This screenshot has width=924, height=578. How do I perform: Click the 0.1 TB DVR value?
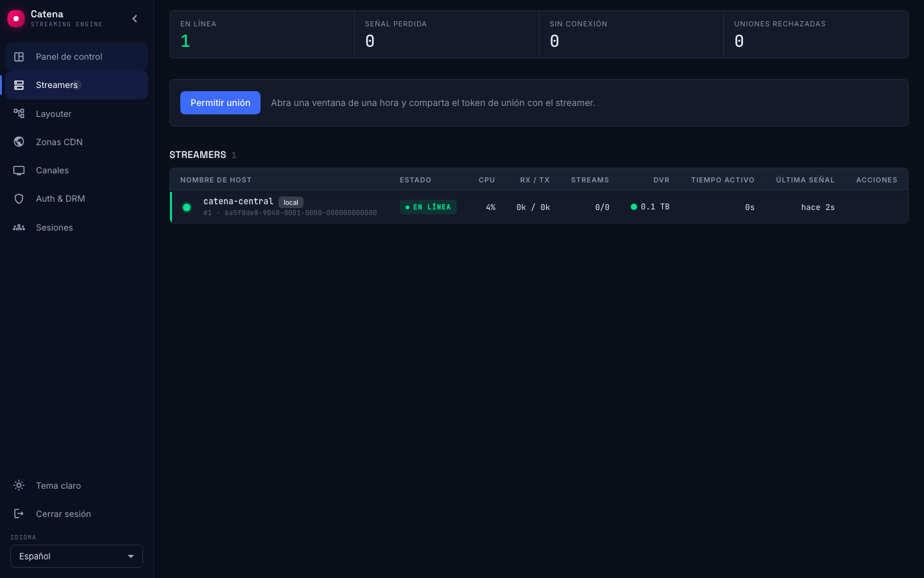point(655,207)
